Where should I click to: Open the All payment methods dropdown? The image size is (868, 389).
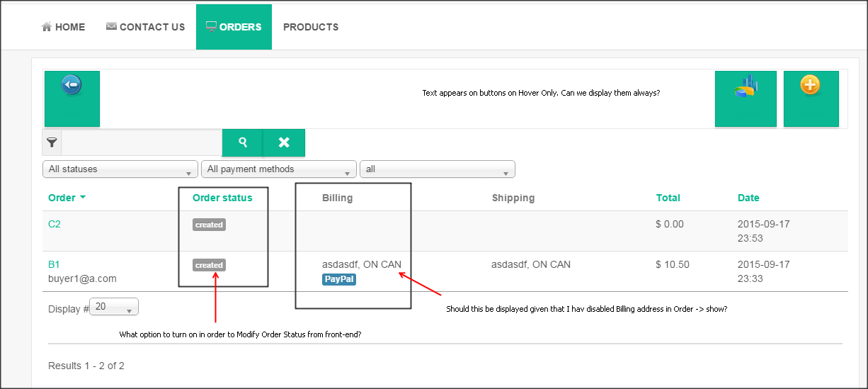point(279,169)
